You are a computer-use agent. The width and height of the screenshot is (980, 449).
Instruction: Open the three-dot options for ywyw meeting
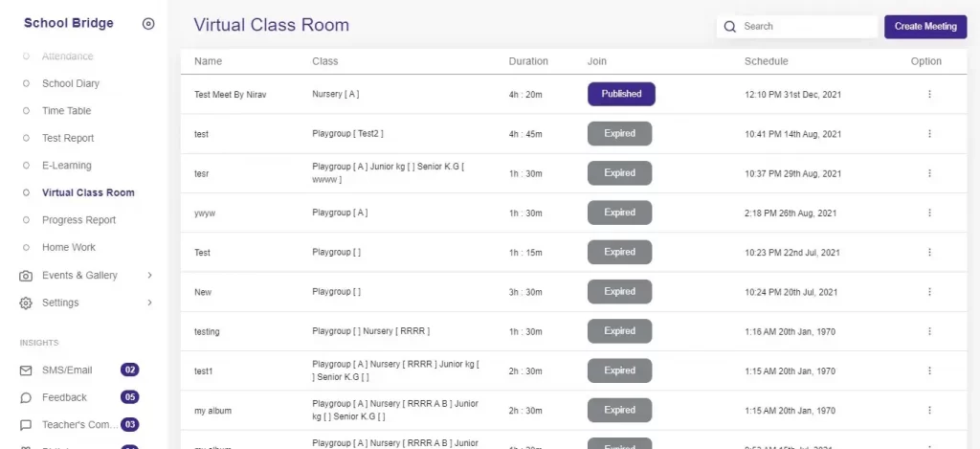coord(929,213)
